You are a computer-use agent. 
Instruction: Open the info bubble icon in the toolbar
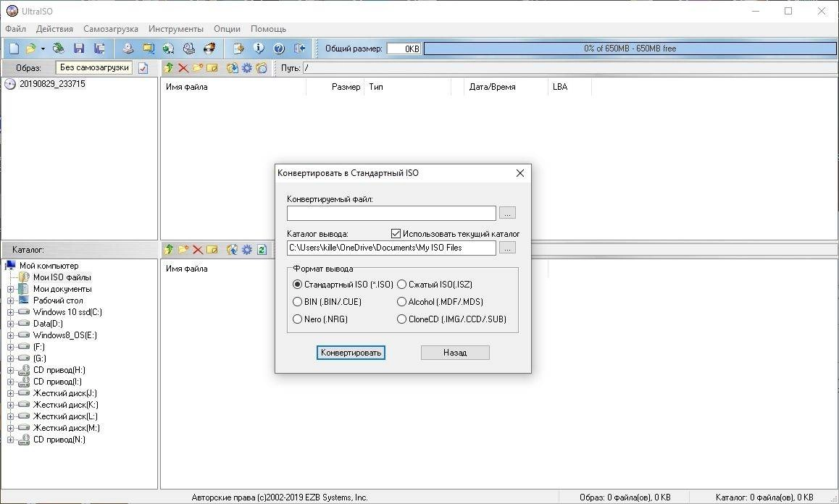(259, 48)
